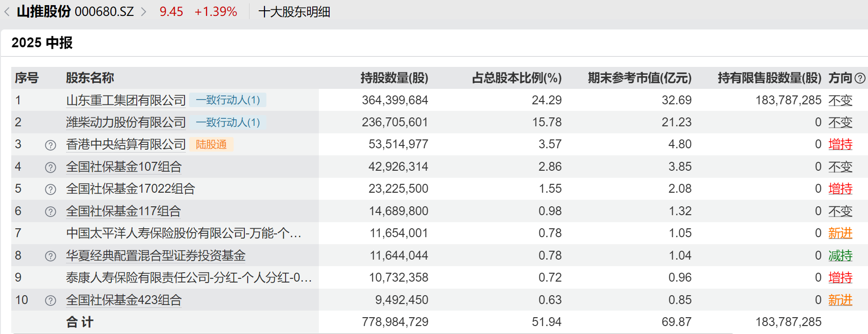Click the 序号 column header
The width and height of the screenshot is (868, 334).
click(27, 78)
